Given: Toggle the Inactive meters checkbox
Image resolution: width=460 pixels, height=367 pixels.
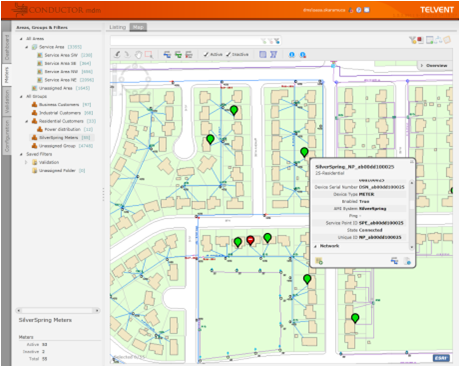Looking at the screenshot, I should pyautogui.click(x=237, y=54).
